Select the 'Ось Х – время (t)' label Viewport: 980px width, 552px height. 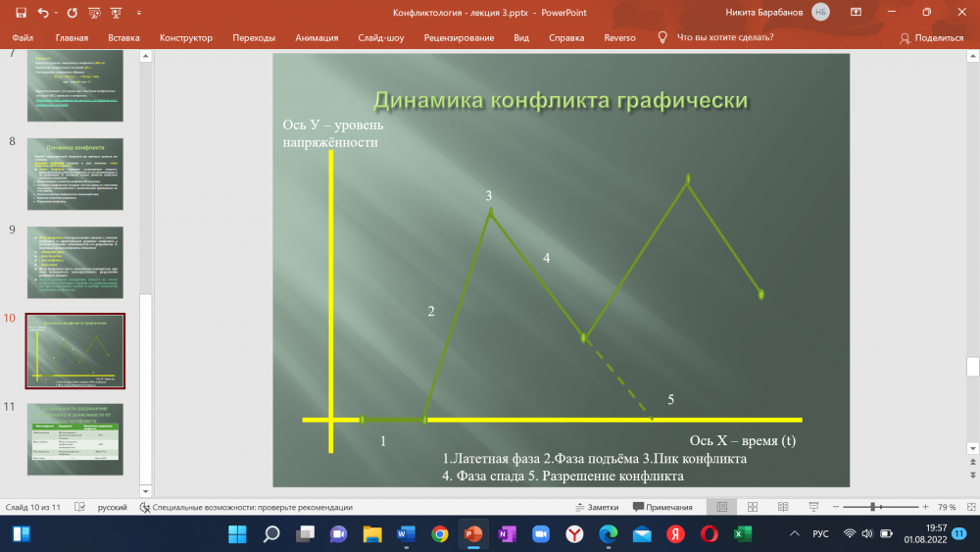pyautogui.click(x=743, y=440)
